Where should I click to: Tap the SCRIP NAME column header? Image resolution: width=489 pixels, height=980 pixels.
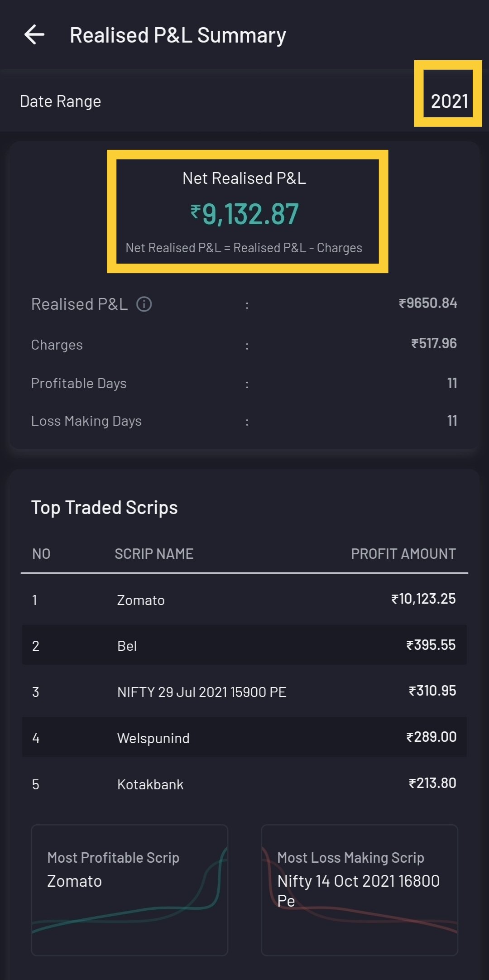click(154, 554)
